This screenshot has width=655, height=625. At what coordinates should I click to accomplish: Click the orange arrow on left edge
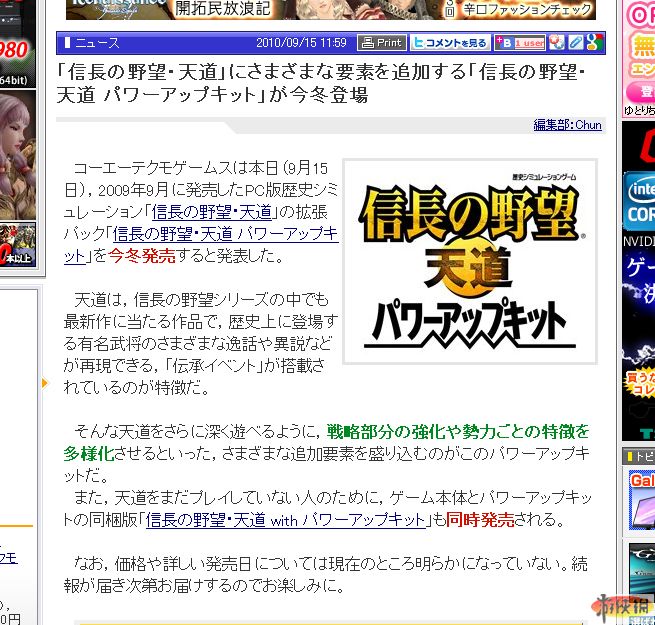point(44,382)
